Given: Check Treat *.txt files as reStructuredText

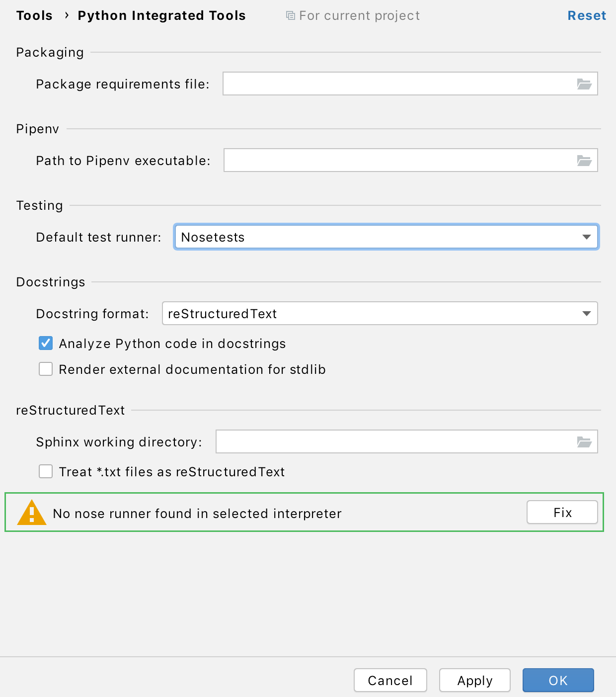Looking at the screenshot, I should pyautogui.click(x=46, y=471).
